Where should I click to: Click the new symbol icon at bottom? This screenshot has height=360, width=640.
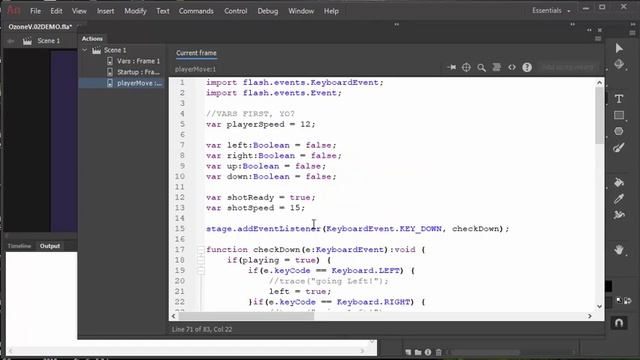pyautogui.click(x=408, y=352)
